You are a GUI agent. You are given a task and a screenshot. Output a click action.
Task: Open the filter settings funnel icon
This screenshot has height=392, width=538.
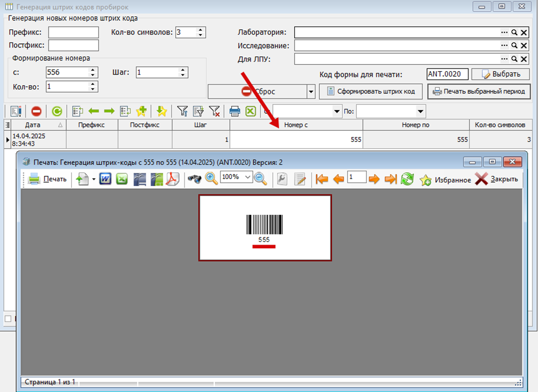(x=182, y=111)
